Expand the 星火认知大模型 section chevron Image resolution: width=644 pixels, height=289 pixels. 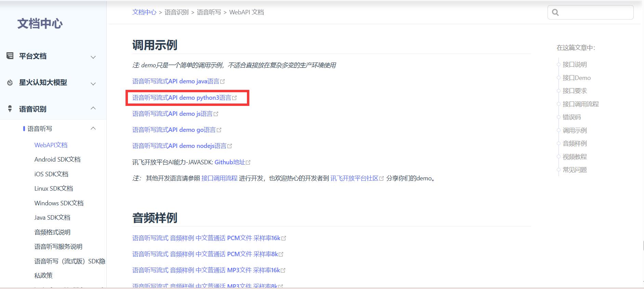[x=93, y=84]
